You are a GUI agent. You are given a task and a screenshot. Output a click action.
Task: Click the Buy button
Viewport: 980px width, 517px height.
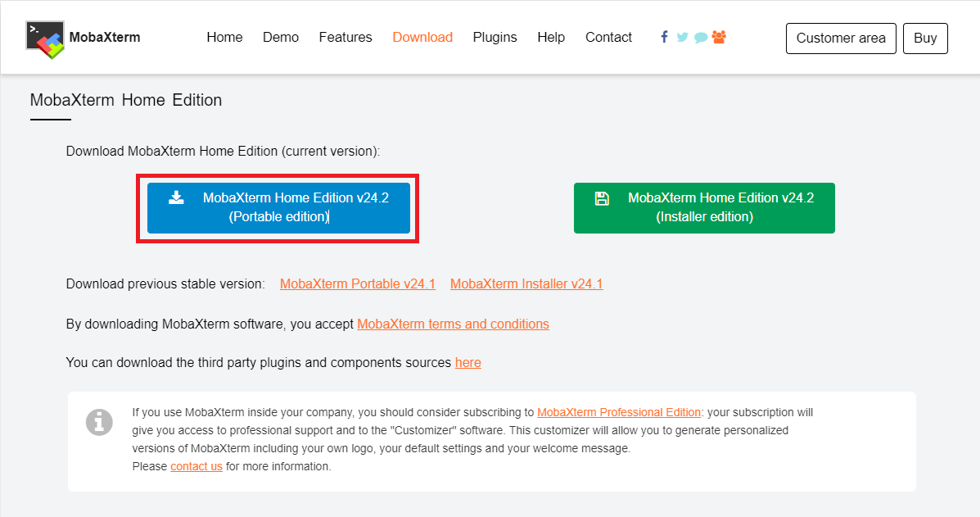[925, 39]
